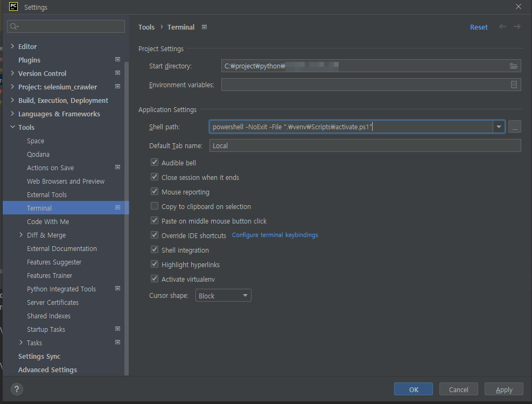Click the ellipsis browse button next to Shell path
This screenshot has width=532, height=404.
(515, 127)
